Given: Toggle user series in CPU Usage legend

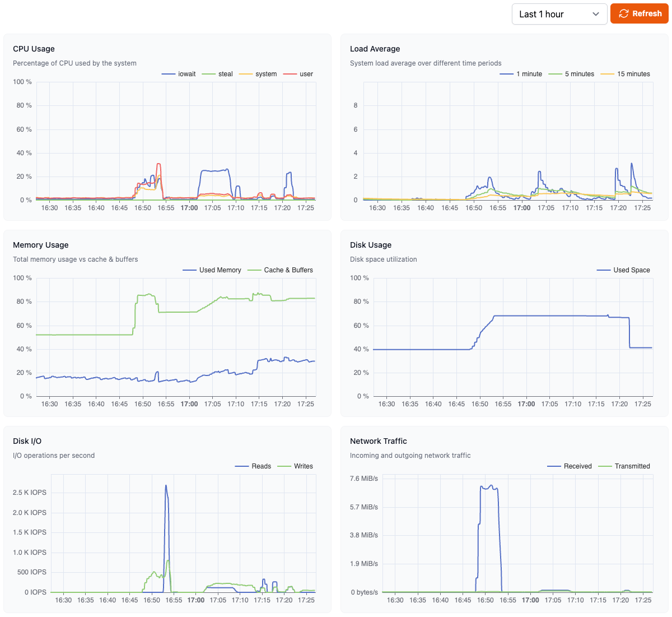Looking at the screenshot, I should pos(298,74).
